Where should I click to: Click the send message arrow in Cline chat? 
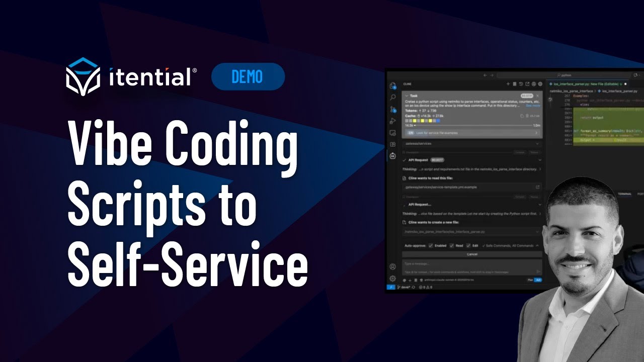click(538, 271)
